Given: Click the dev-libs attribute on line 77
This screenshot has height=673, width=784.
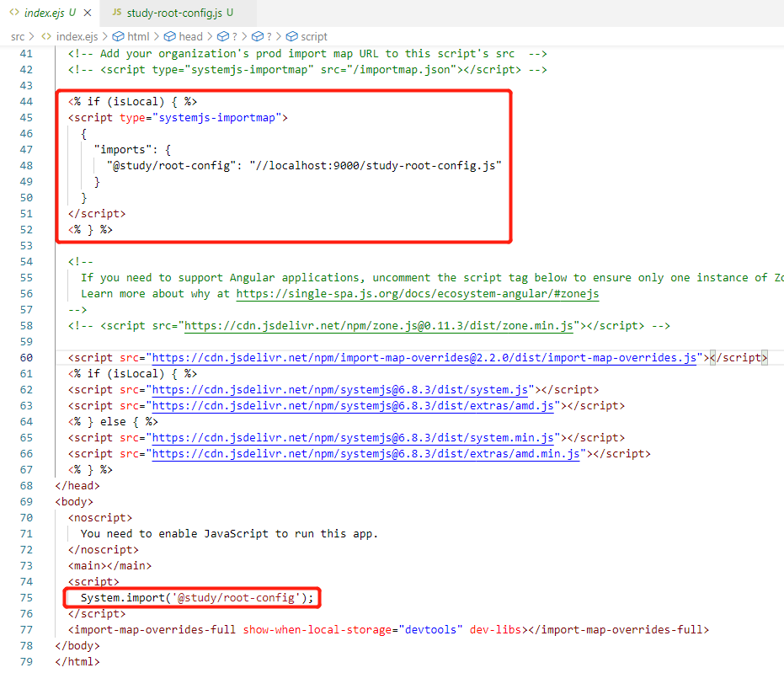Looking at the screenshot, I should coord(495,629).
